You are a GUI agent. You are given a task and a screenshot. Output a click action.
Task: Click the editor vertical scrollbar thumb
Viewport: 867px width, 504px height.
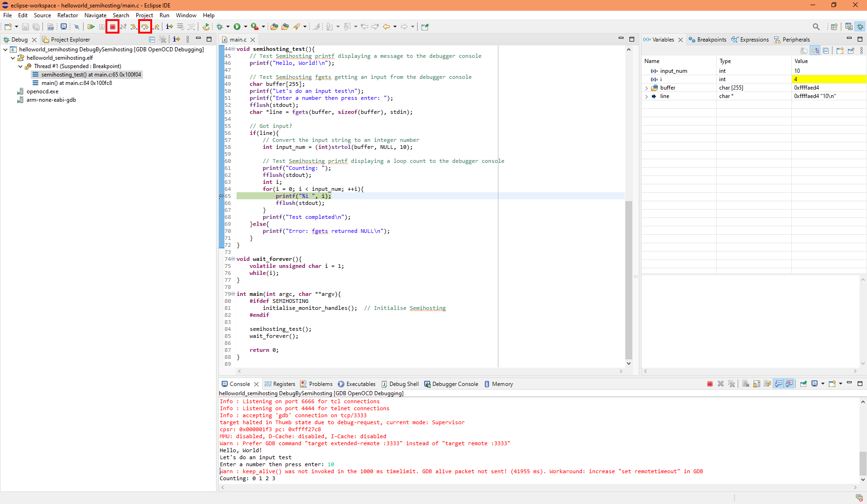click(x=629, y=280)
